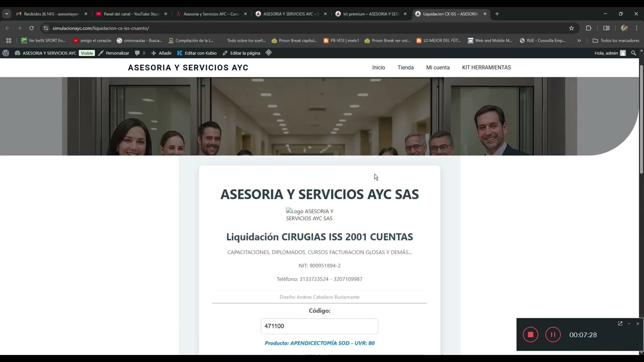Click Editar con Kubio
644x362 pixels.
pyautogui.click(x=197, y=53)
